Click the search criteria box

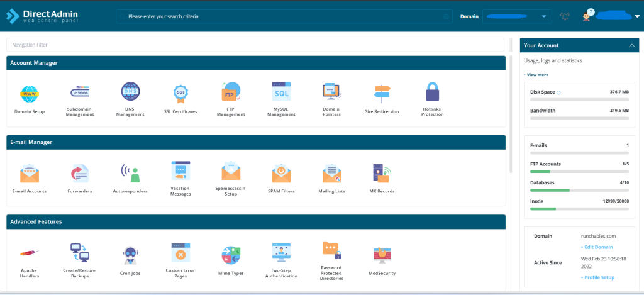tap(283, 16)
